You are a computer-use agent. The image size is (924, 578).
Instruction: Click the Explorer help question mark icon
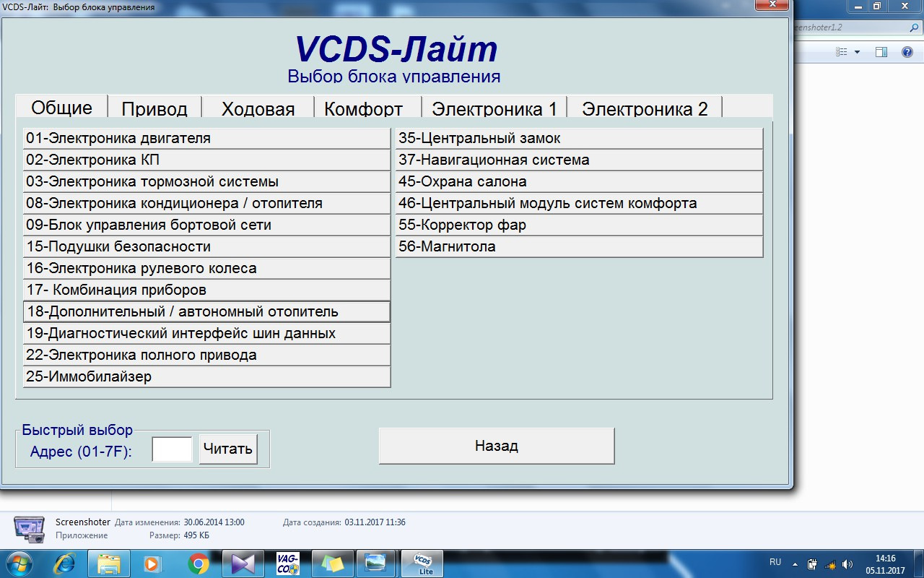(x=907, y=52)
